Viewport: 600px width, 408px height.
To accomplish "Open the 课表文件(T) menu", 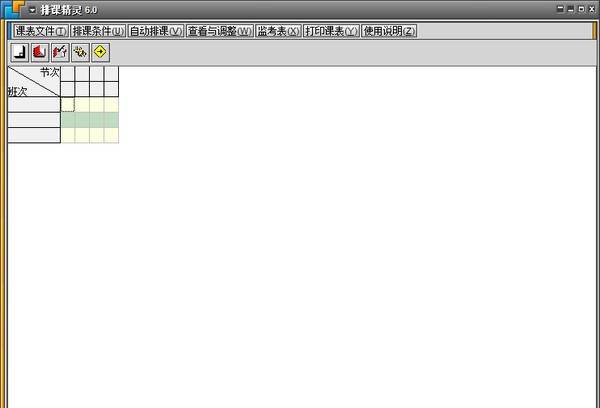I will 41,31.
